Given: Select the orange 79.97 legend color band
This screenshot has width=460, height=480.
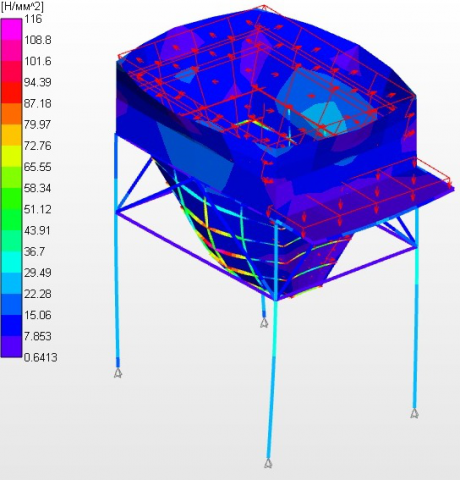Looking at the screenshot, I should [x=11, y=135].
